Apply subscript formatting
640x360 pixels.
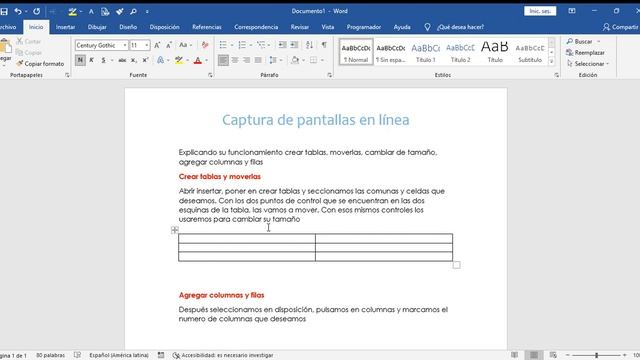click(x=133, y=60)
